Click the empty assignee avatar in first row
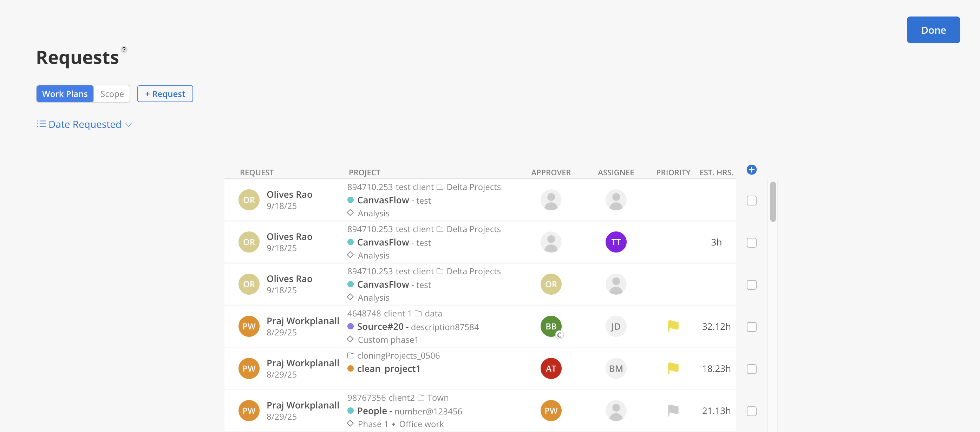Screen dimensions: 980x432 616,200
